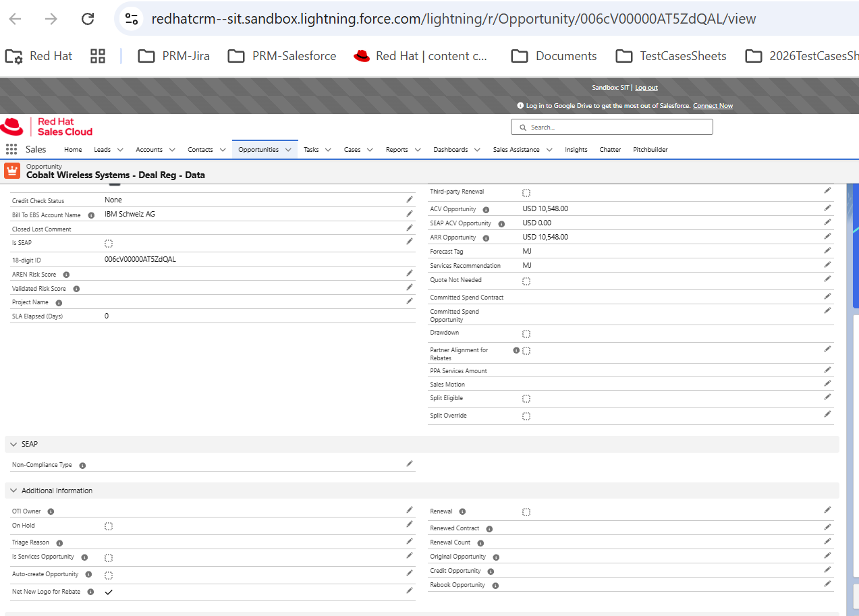Show help info for Non-Compliance Type
859x616 pixels.
coord(82,466)
